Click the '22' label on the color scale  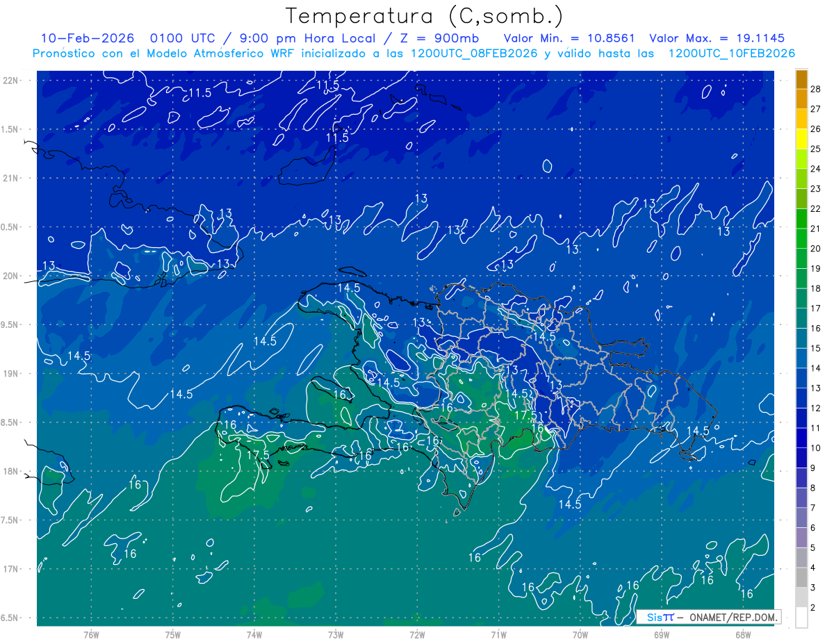pyautogui.click(x=815, y=209)
